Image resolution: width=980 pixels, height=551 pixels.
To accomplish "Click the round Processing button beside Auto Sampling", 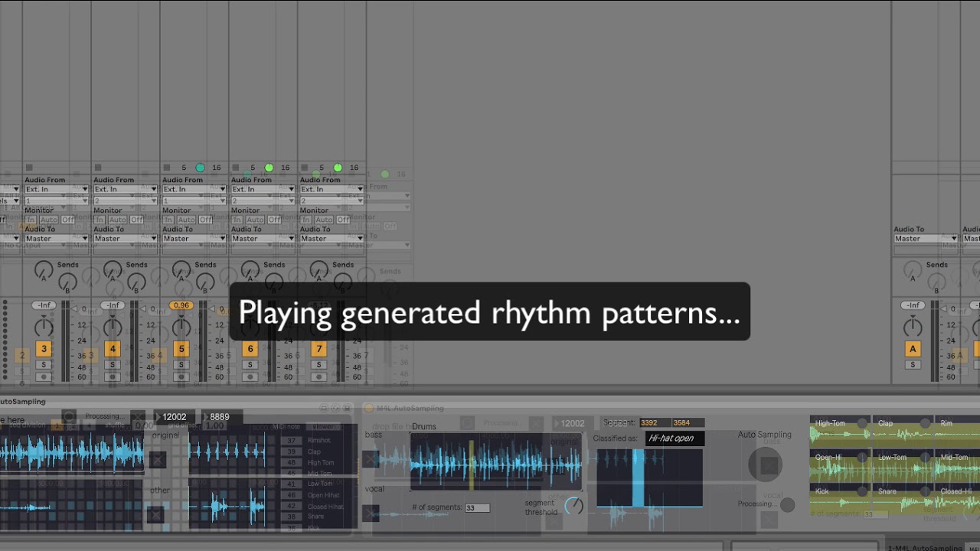I will click(x=787, y=504).
